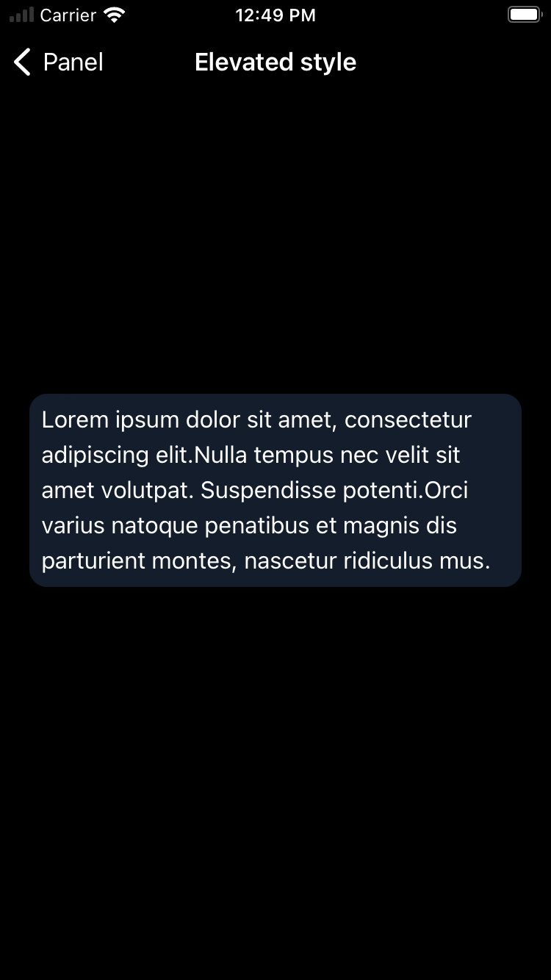Go back using the Panel label
The height and width of the screenshot is (980, 551).
tap(73, 62)
